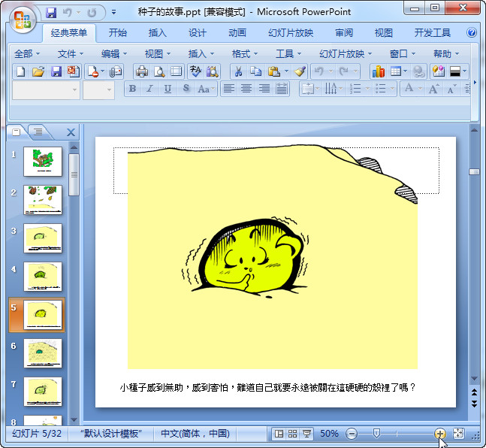The width and height of the screenshot is (486, 448).
Task: Align text right
Action: (x=264, y=89)
